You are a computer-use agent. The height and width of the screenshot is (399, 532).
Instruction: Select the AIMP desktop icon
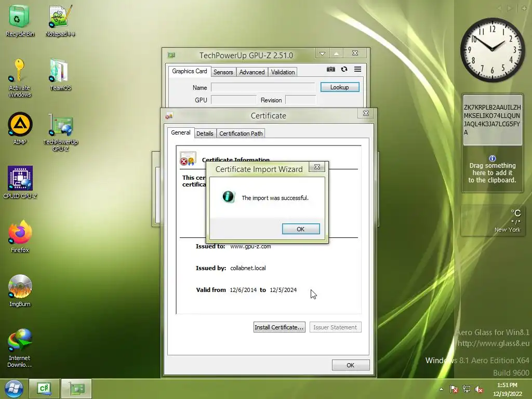pos(20,129)
